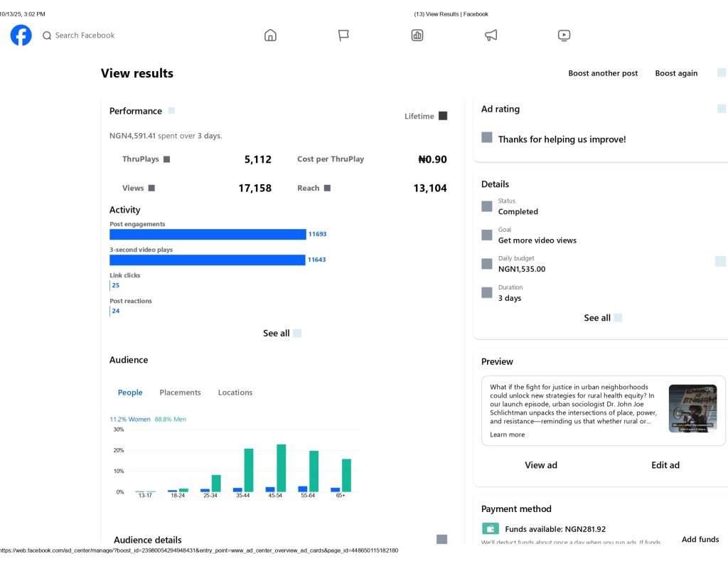The image size is (728, 564).
Task: Open the Ad Center megaphone icon
Action: pos(491,35)
